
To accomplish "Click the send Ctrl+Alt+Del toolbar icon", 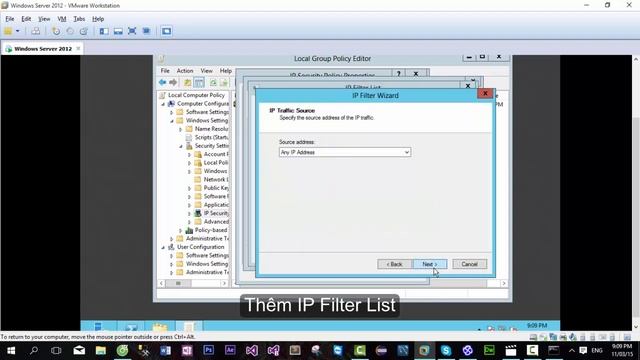I will [36, 31].
